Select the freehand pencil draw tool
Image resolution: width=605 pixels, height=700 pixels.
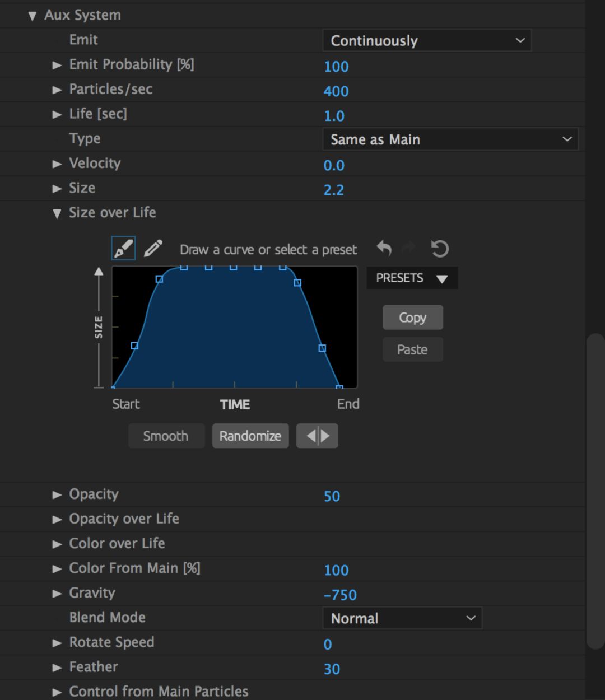tap(153, 248)
